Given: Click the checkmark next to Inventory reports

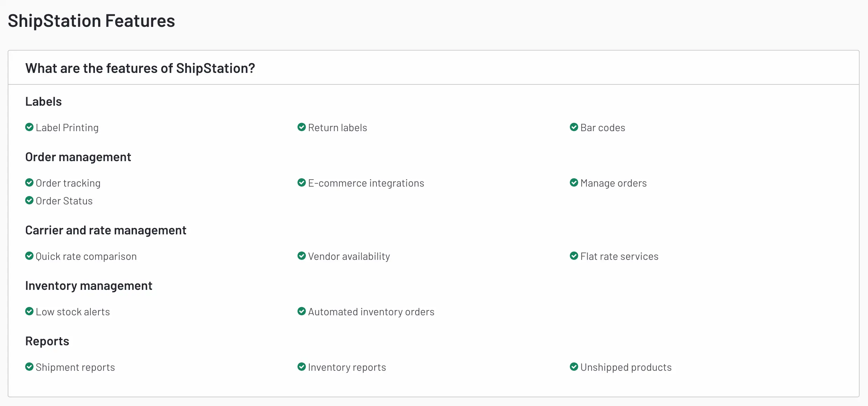Looking at the screenshot, I should coord(302,367).
